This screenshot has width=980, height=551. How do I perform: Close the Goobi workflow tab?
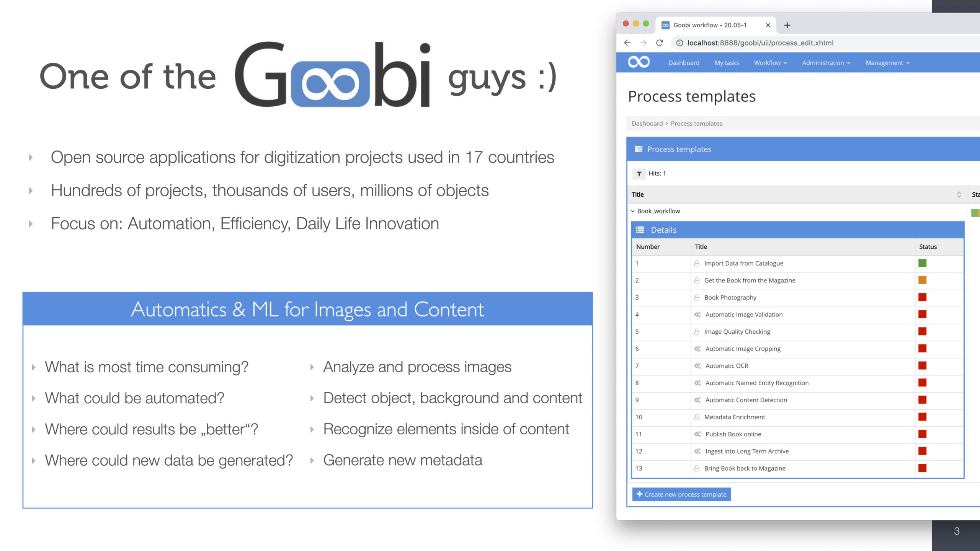pyautogui.click(x=768, y=25)
